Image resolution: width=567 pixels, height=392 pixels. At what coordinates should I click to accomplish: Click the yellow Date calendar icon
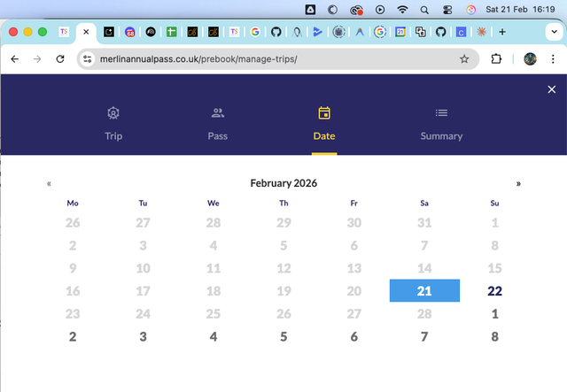[x=324, y=113]
